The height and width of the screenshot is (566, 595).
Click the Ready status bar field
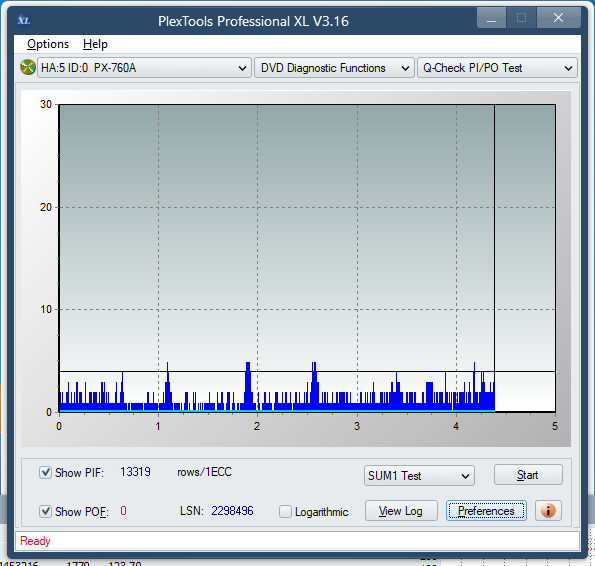click(x=297, y=541)
